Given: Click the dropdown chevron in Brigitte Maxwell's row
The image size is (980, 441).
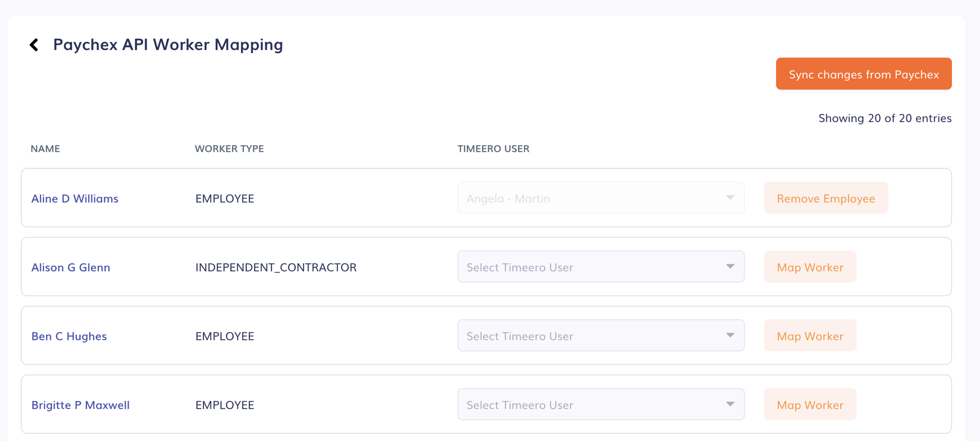Looking at the screenshot, I should tap(730, 404).
